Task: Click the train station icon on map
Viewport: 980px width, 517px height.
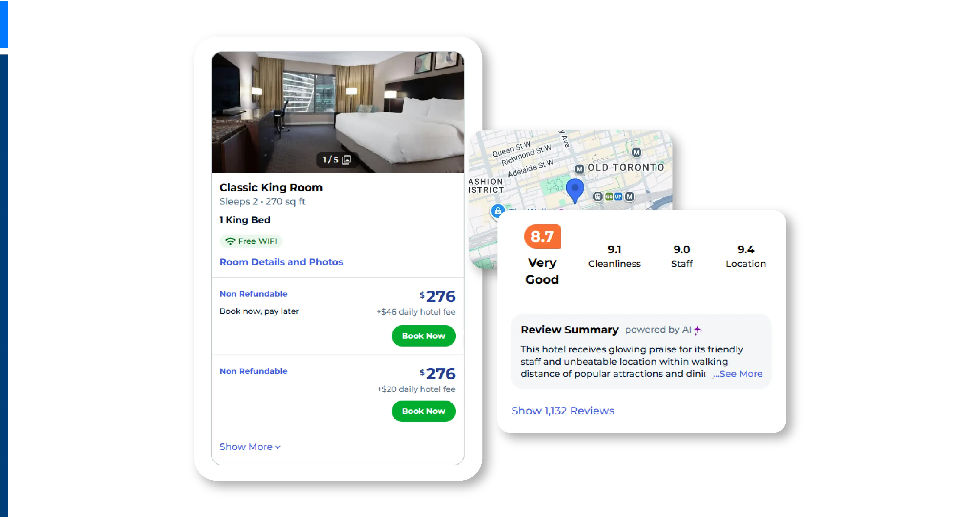Action: coord(598,196)
